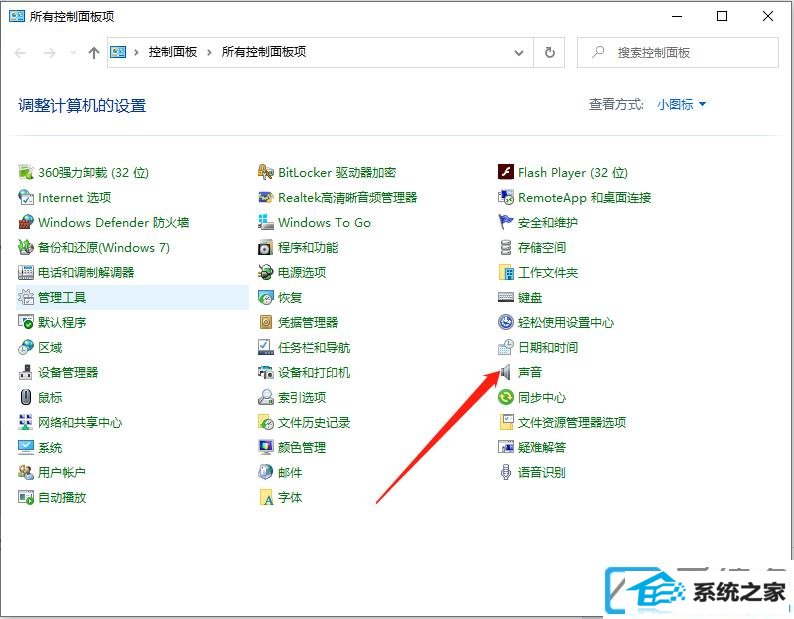Open the BitLocker 驱动器加密 icon
794x619 pixels.
click(x=265, y=172)
